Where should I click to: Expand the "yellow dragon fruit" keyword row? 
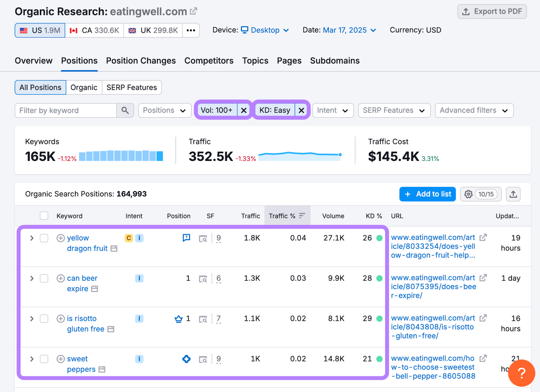click(31, 238)
